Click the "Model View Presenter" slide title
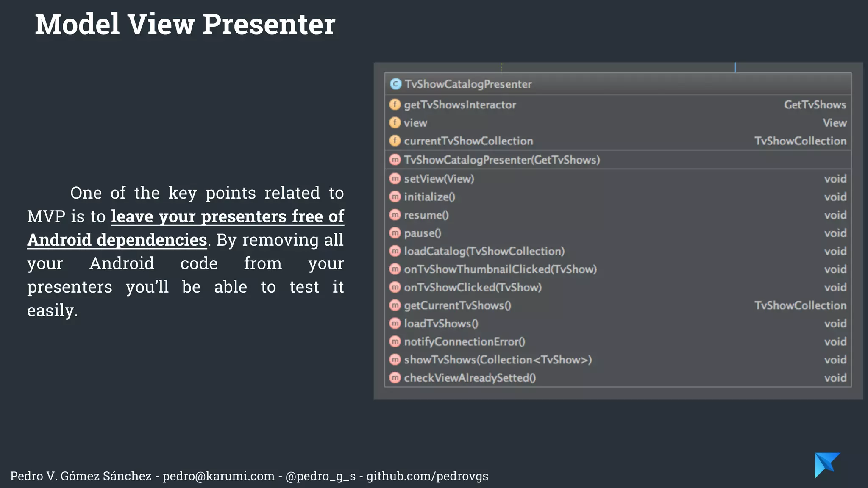The image size is (868, 488). coord(185,24)
